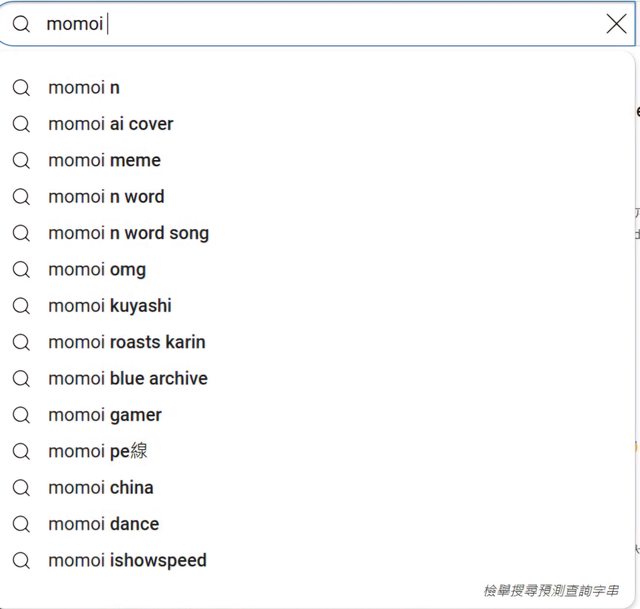This screenshot has height=609, width=640.
Task: Click search icon beside "momoi meme"
Action: 21,160
